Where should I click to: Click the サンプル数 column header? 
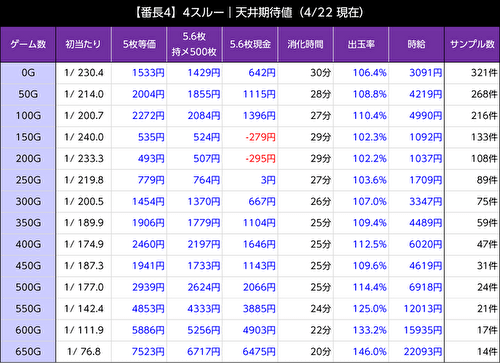point(472,44)
